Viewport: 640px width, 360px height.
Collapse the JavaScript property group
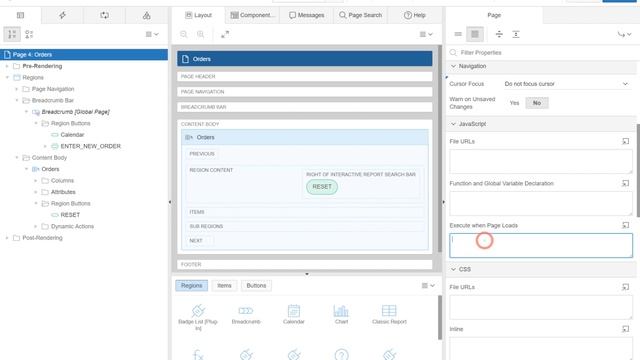click(x=453, y=124)
